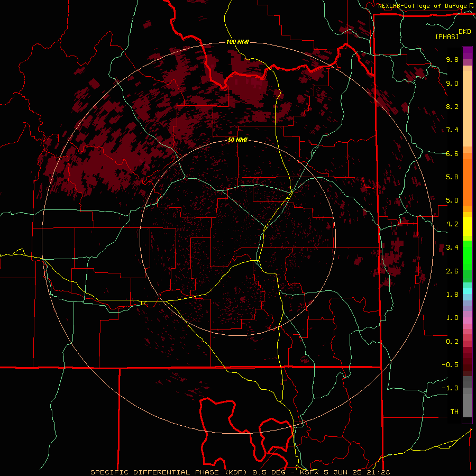The image size is (476, 476).
Task: Click the 8.2 value on the color scale
Action: [452, 106]
